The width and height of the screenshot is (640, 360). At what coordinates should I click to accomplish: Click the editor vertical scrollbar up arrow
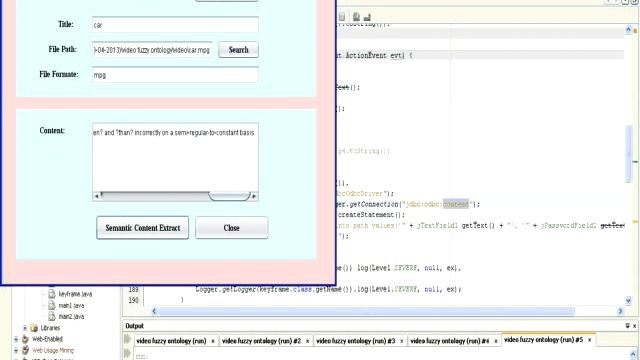tap(628, 29)
